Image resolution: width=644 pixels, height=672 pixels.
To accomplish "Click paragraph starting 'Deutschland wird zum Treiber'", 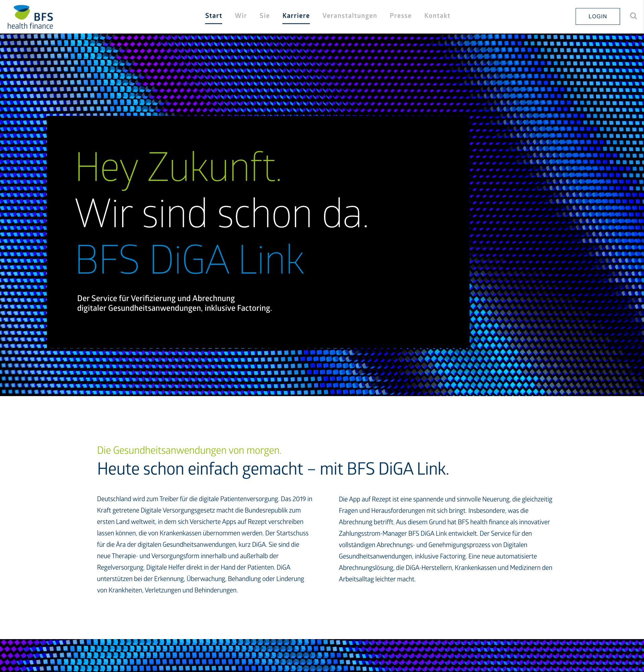I will pos(205,544).
